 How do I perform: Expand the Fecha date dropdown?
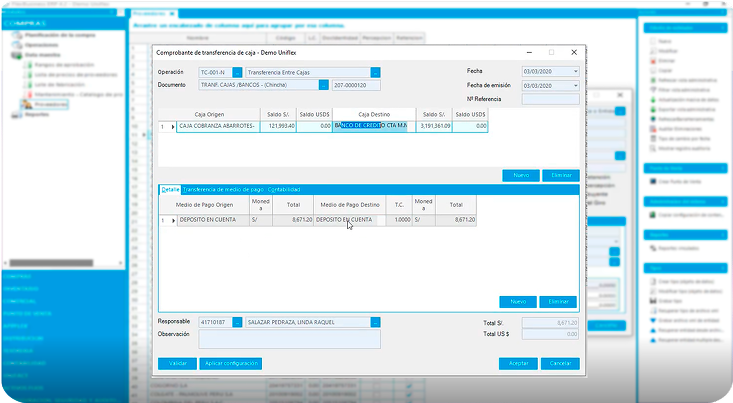click(x=575, y=72)
